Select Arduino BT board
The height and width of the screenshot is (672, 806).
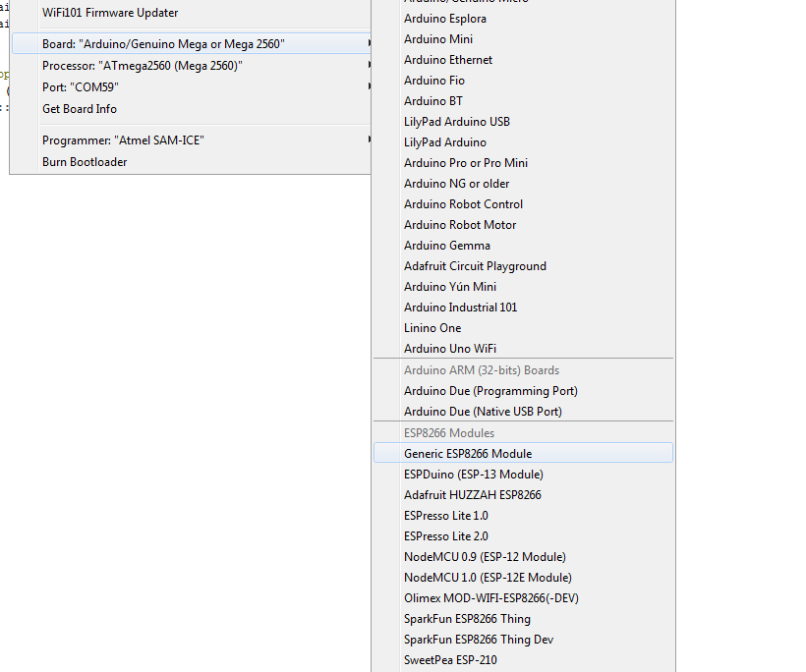tap(523, 101)
